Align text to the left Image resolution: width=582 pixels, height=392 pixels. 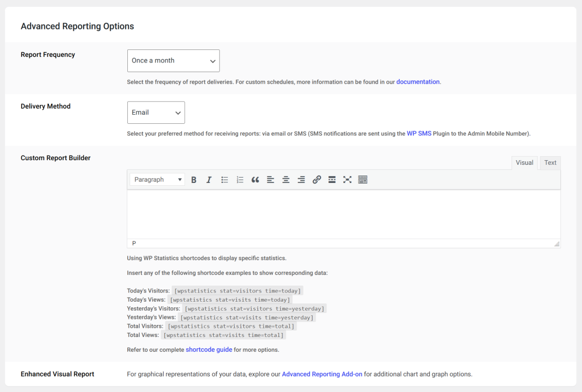tap(271, 180)
